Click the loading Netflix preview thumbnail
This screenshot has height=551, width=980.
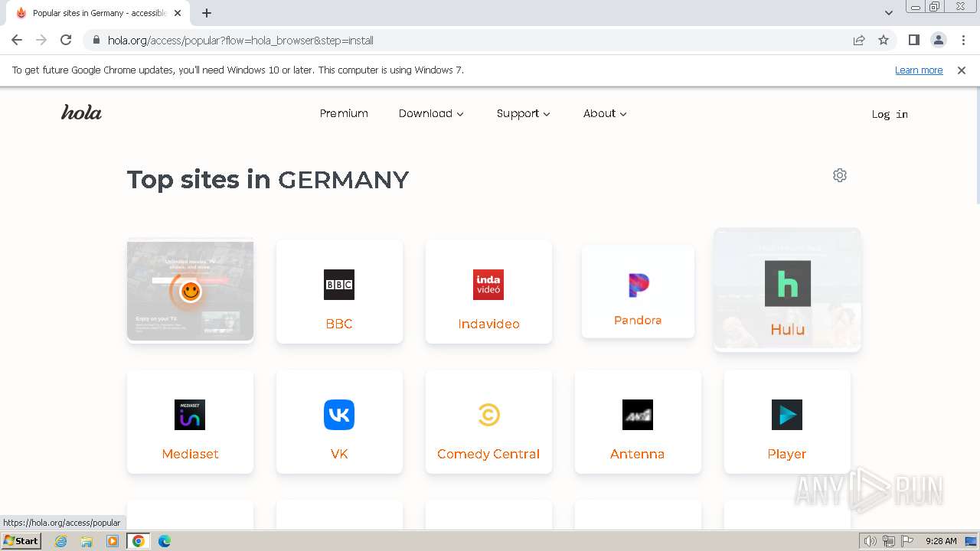(x=190, y=291)
